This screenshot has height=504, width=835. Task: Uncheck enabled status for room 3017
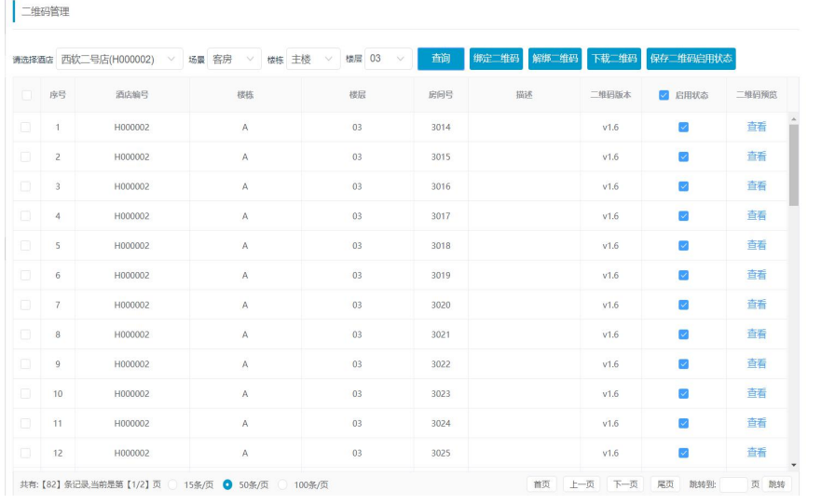click(683, 216)
